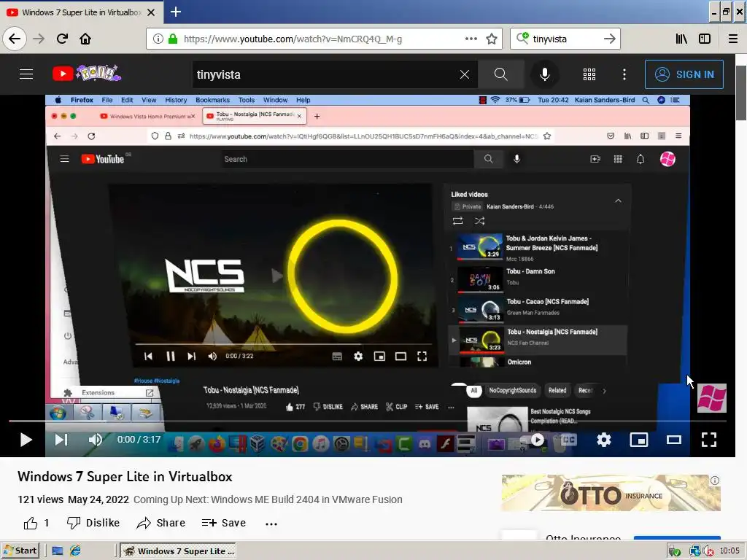Select Windows 7 Super Lite taskbar button

click(178, 551)
